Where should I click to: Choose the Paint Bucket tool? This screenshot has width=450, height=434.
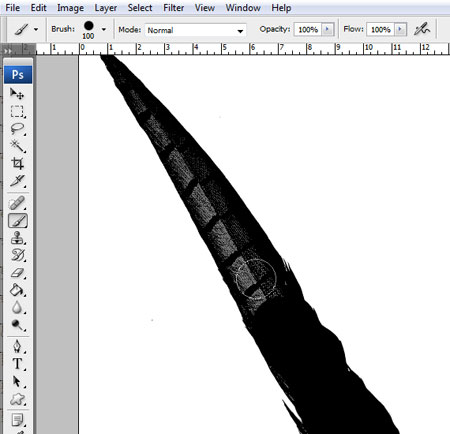18,290
